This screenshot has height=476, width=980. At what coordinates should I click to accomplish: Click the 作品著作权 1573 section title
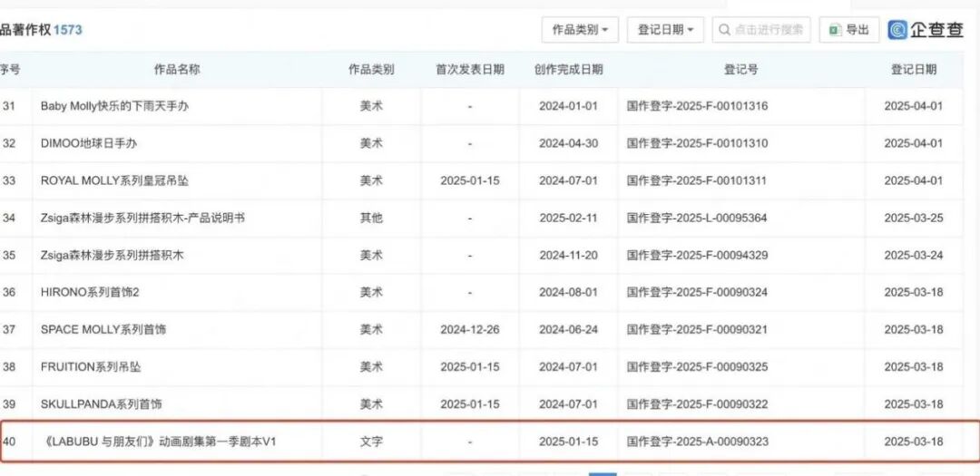pyautogui.click(x=41, y=29)
